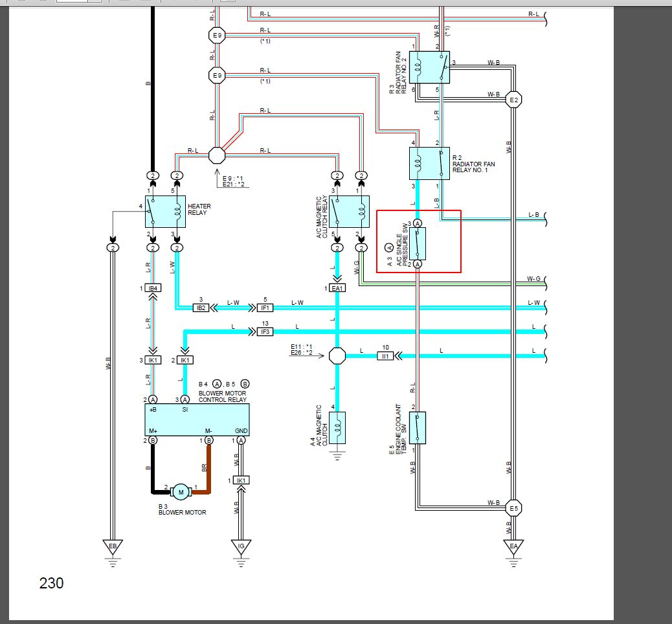
Task: Click the Radiator Fan Relay No. 2 symbol
Action: point(430,67)
